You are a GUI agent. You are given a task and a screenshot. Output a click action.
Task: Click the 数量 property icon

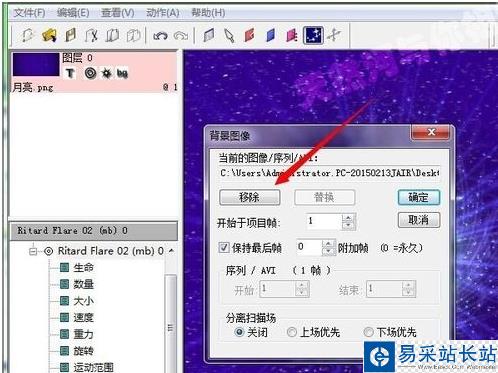point(64,284)
